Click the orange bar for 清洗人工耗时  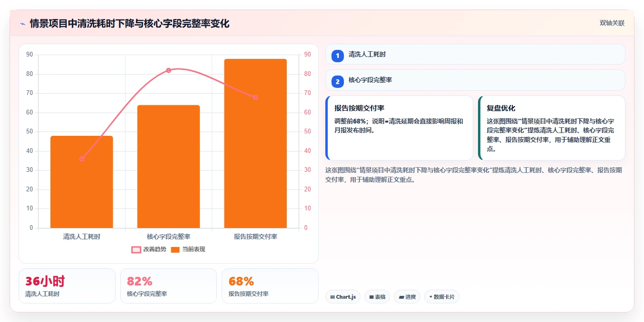click(x=82, y=182)
